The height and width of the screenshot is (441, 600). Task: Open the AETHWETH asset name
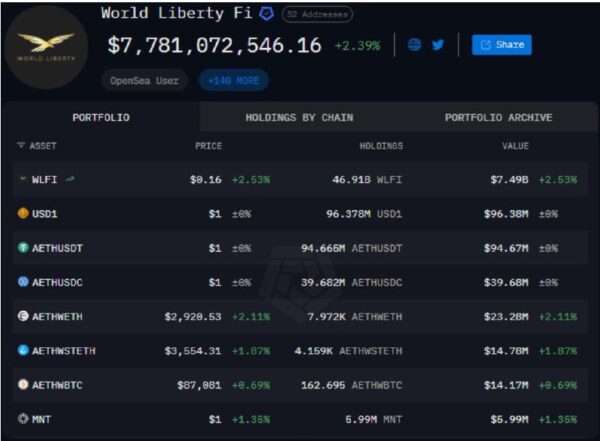tap(57, 317)
